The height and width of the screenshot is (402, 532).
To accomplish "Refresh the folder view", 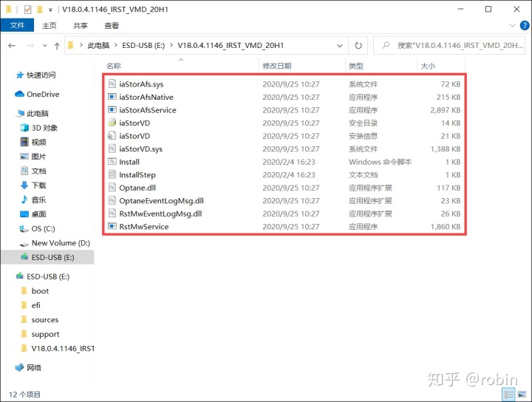I will 358,46.
